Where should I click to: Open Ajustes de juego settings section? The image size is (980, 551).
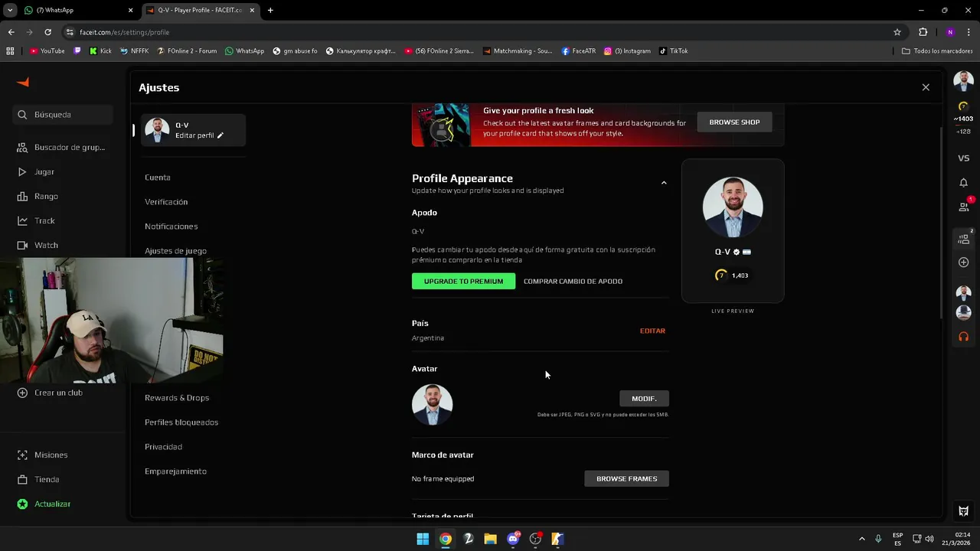[x=175, y=251]
